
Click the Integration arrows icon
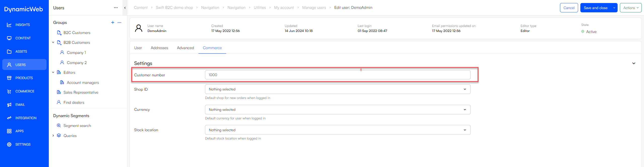9,118
